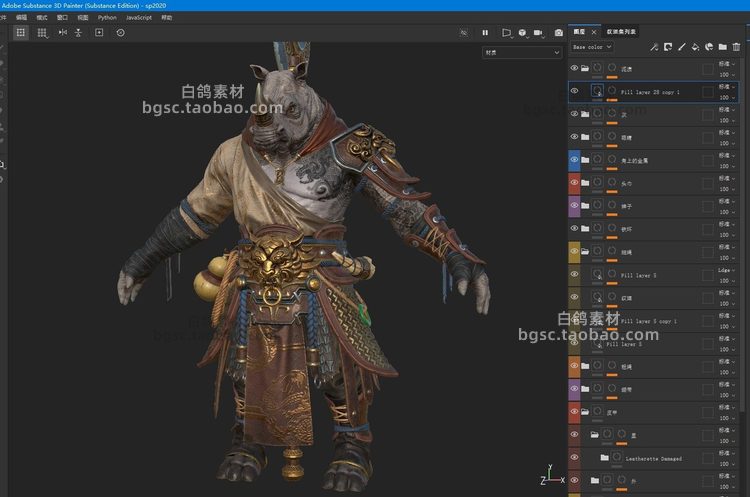750x497 pixels.
Task: Open the 窗口 window menu
Action: pos(62,17)
